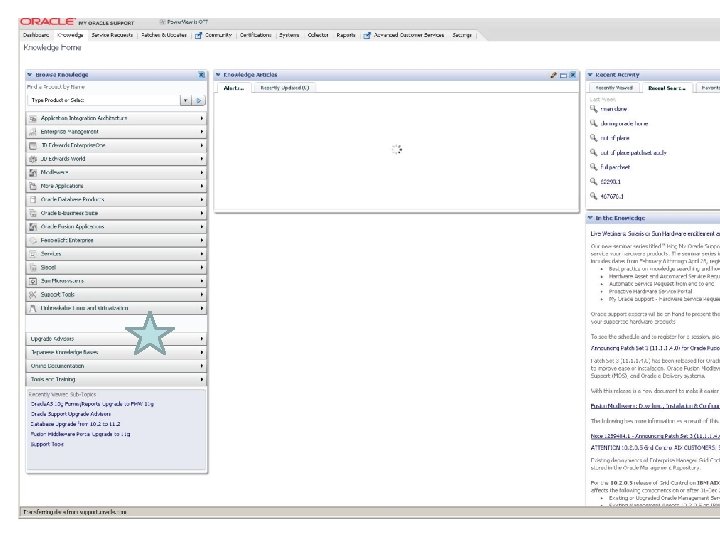Collapse the In the Knowledge panel triangle
720x540 pixels.
[590, 218]
